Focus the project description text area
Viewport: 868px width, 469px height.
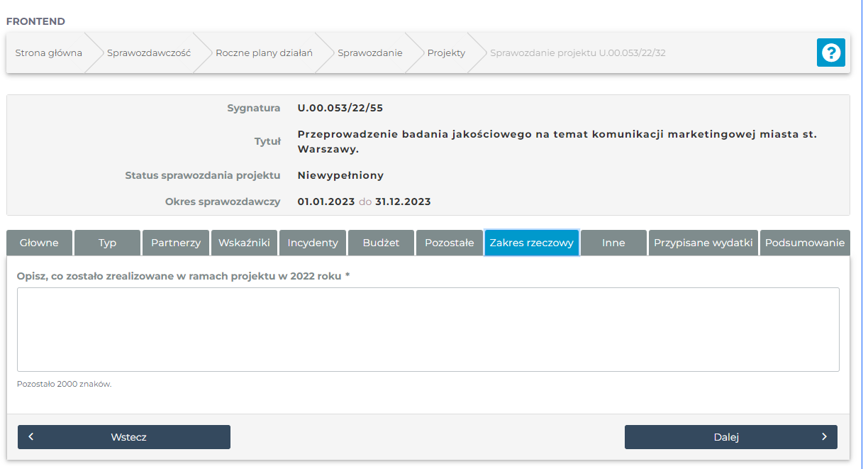coord(428,329)
